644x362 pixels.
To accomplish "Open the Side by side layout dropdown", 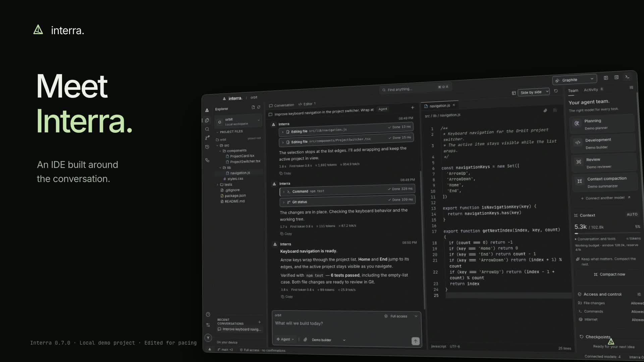I will pos(534,92).
